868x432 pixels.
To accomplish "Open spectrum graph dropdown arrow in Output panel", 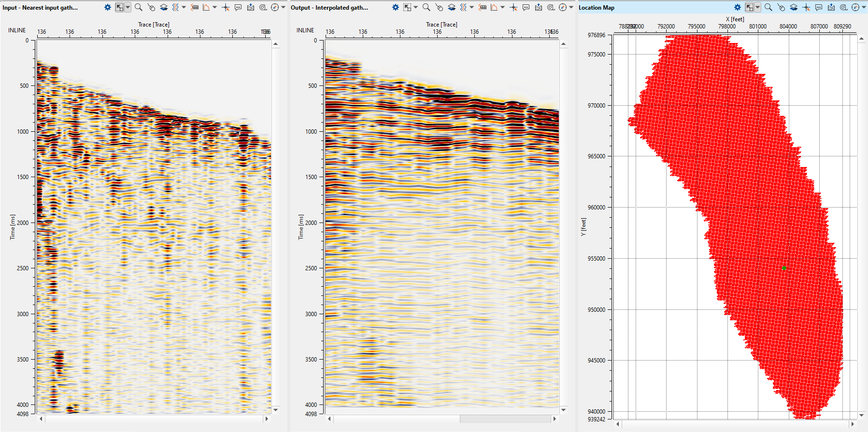I will [503, 7].
